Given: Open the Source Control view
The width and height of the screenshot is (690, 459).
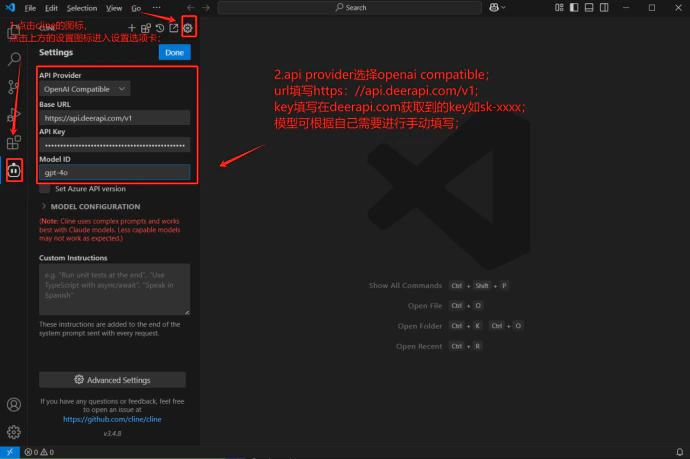Looking at the screenshot, I should coord(14,87).
